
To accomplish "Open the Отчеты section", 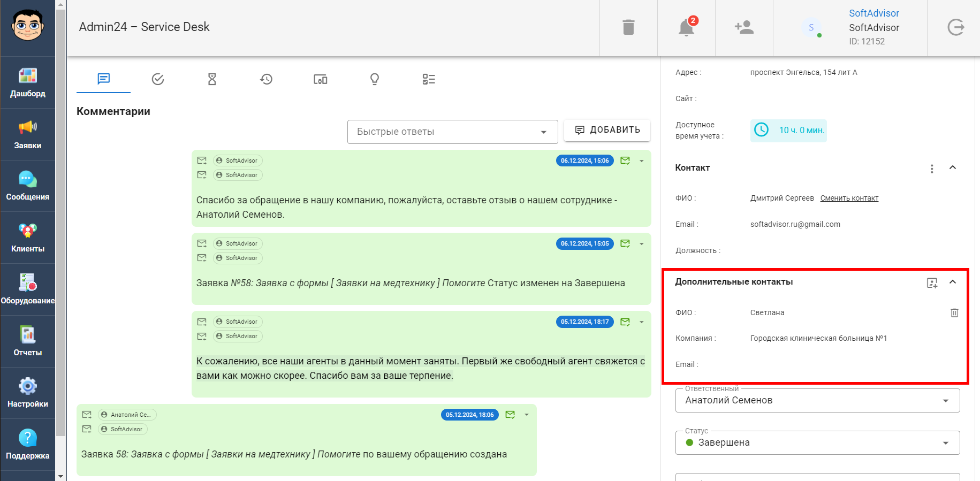I will (x=28, y=342).
